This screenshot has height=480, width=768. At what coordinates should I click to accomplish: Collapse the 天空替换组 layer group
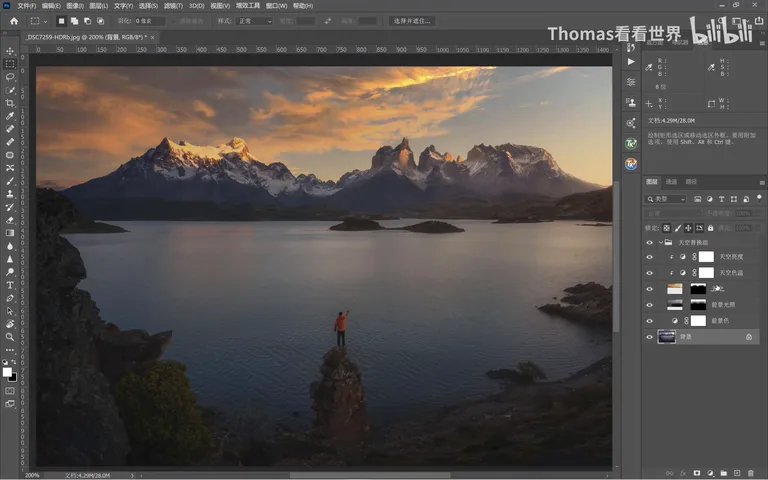(x=660, y=242)
